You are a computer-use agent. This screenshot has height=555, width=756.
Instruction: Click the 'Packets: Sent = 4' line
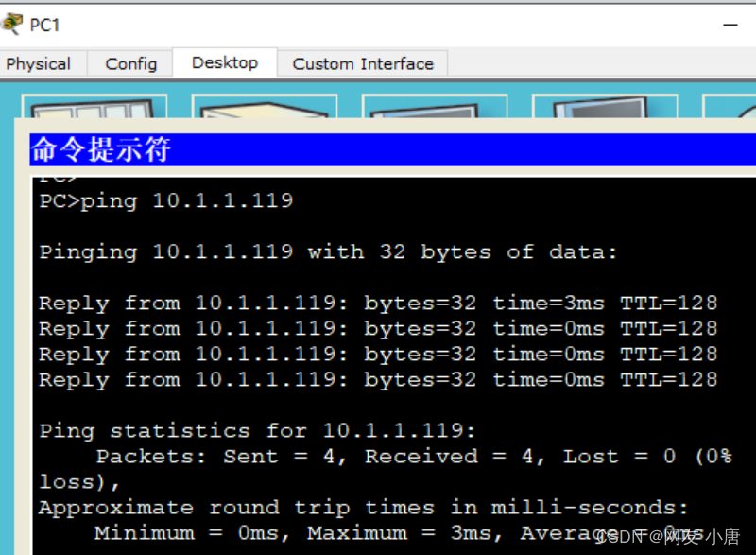[x=414, y=456]
